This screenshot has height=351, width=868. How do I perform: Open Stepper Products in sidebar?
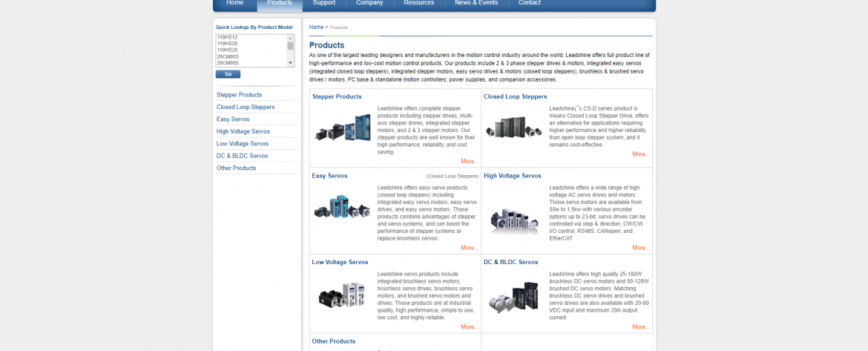pos(239,95)
